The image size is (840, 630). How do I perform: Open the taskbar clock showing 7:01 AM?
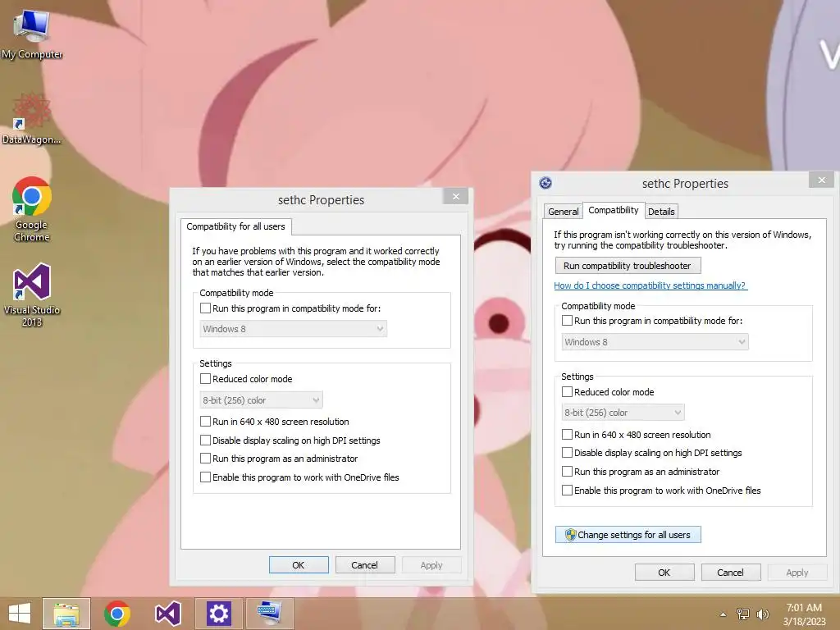pos(804,614)
